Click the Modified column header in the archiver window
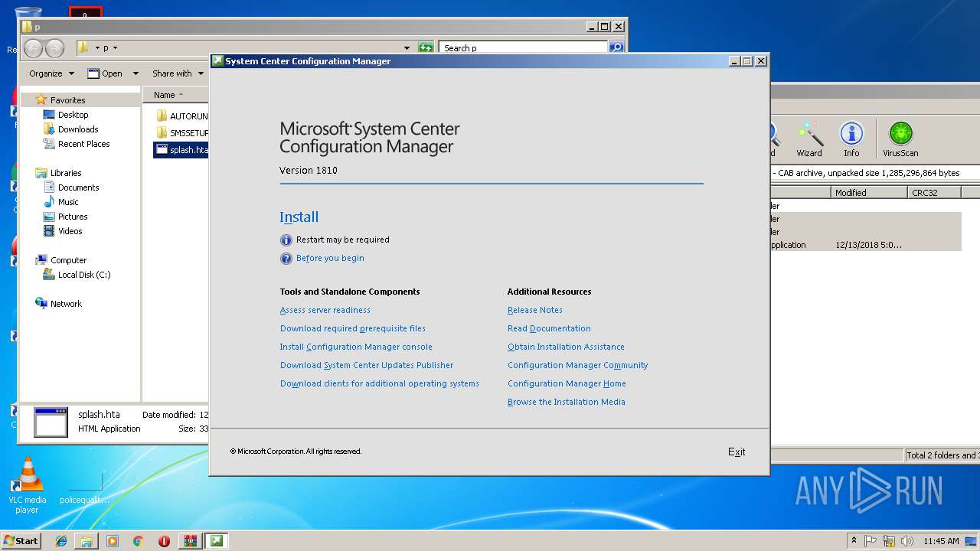 (869, 193)
